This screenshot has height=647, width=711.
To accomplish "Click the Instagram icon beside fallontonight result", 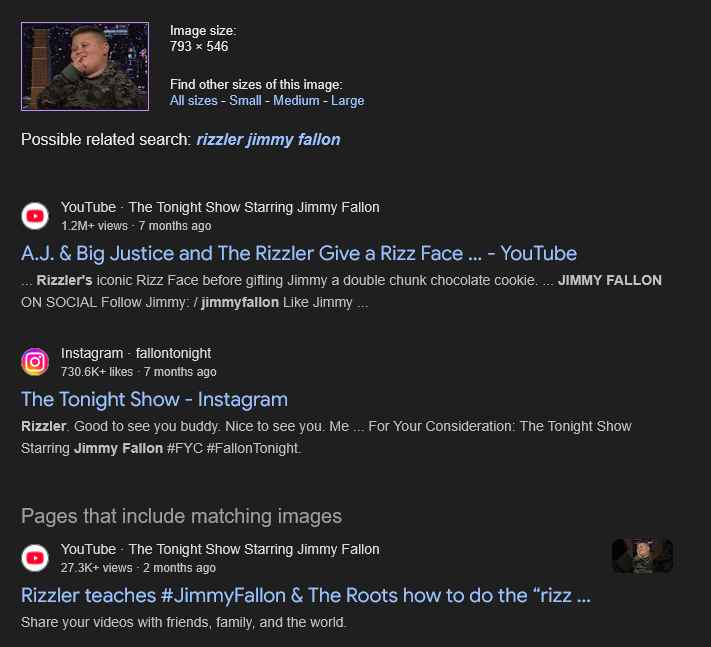I will coord(35,362).
